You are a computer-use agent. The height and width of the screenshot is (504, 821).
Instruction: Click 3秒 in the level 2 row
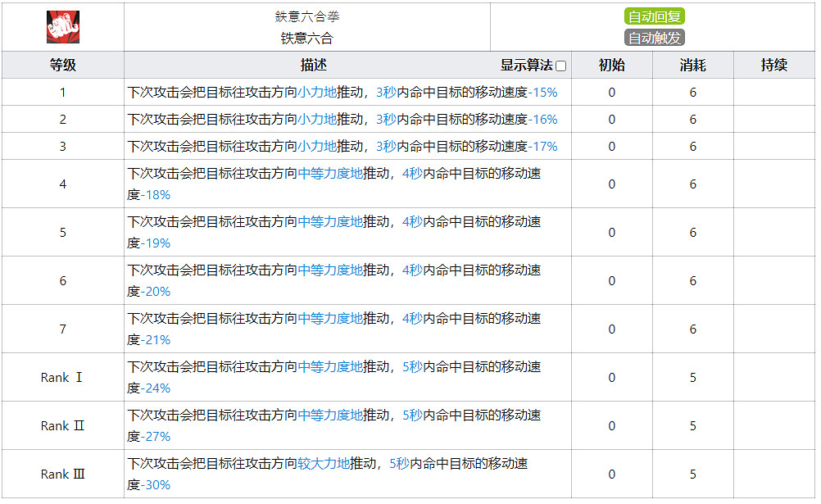pos(386,120)
